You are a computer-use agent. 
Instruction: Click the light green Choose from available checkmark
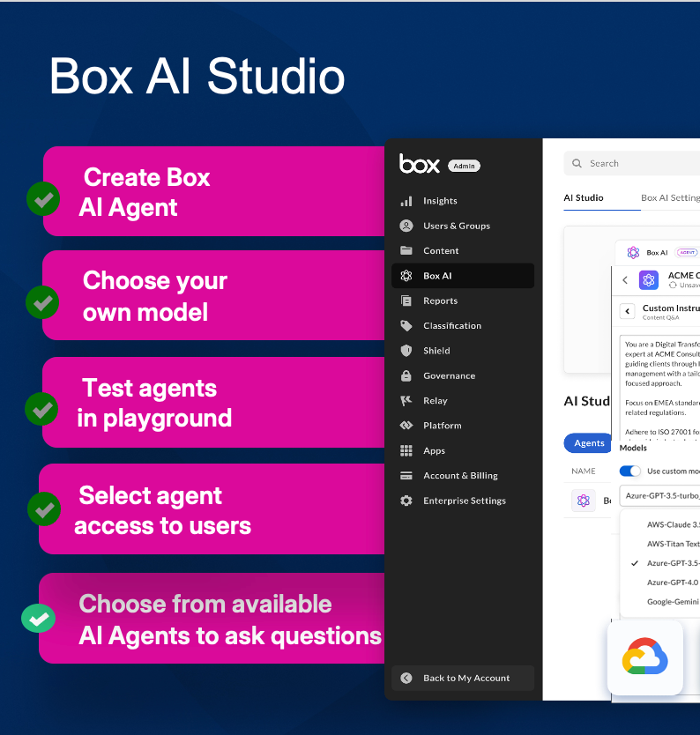pyautogui.click(x=39, y=619)
